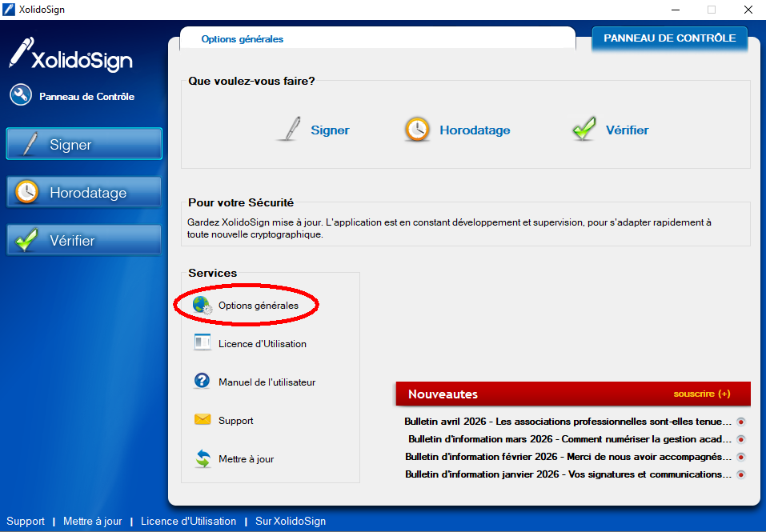Close the XolidoSign window
Image resolution: width=766 pixels, height=532 pixels.
748,10
